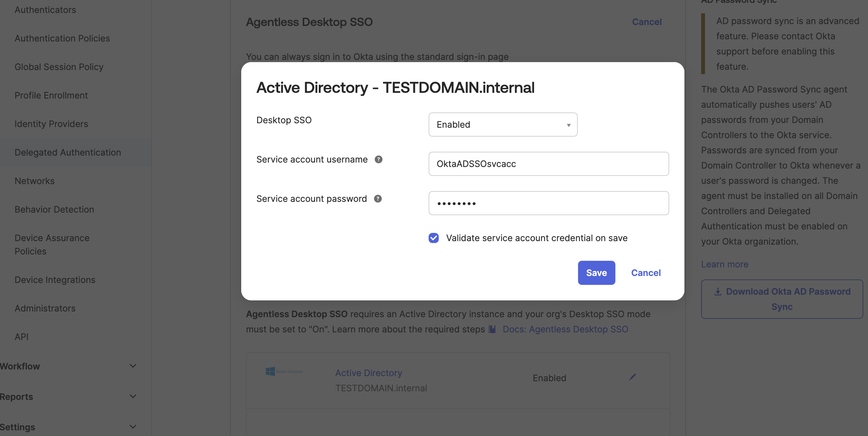This screenshot has width=868, height=436.
Task: Expand the Workflow sidebar section
Action: 133,366
